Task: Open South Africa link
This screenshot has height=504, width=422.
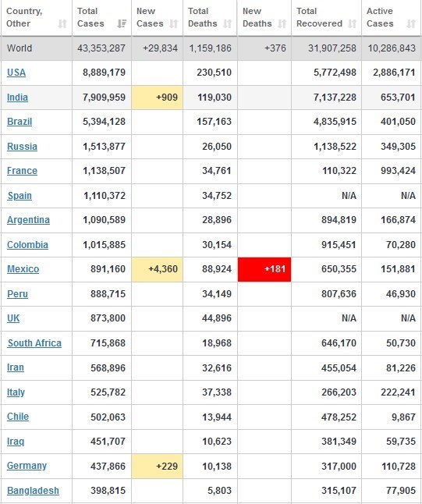Action: (34, 343)
